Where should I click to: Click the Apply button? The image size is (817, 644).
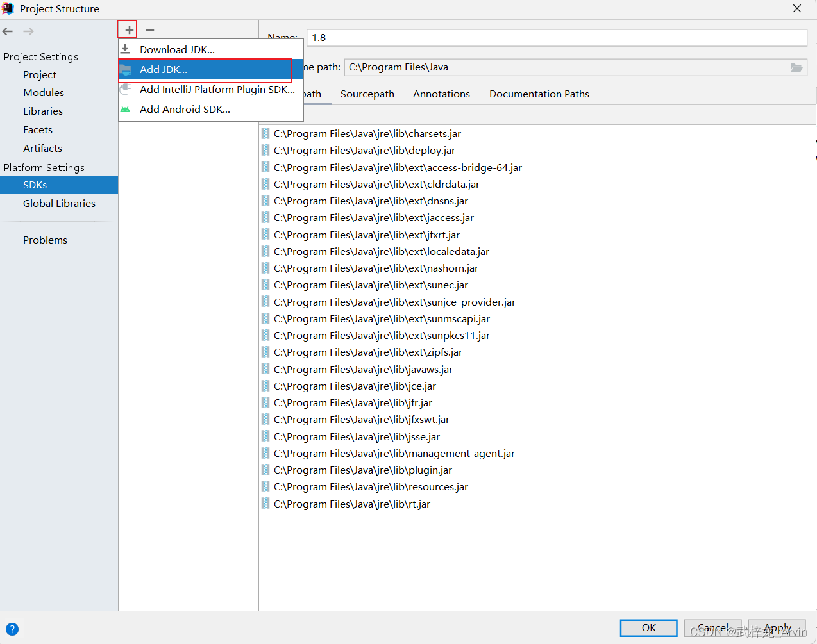click(x=777, y=628)
